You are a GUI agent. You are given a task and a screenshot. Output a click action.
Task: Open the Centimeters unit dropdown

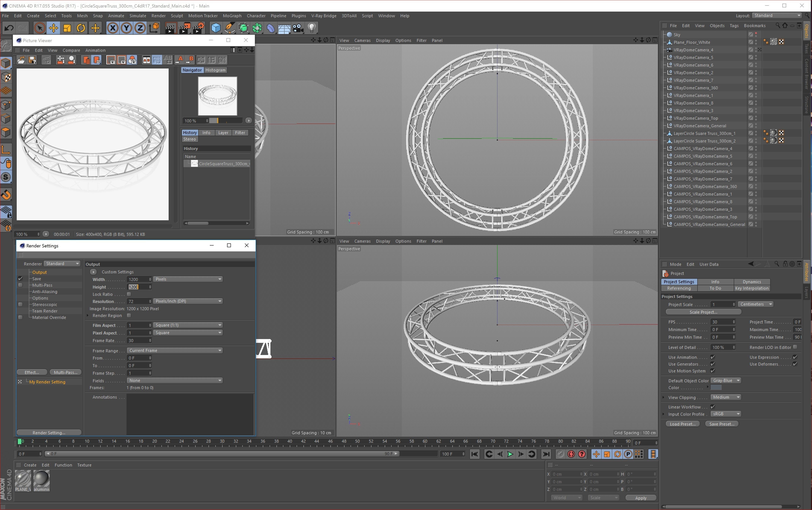click(x=756, y=304)
